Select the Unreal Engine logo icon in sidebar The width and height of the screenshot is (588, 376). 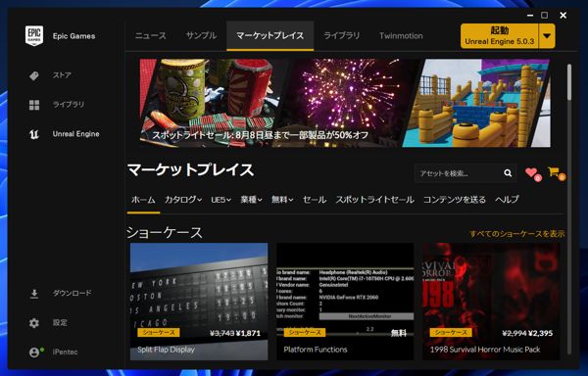pyautogui.click(x=34, y=134)
